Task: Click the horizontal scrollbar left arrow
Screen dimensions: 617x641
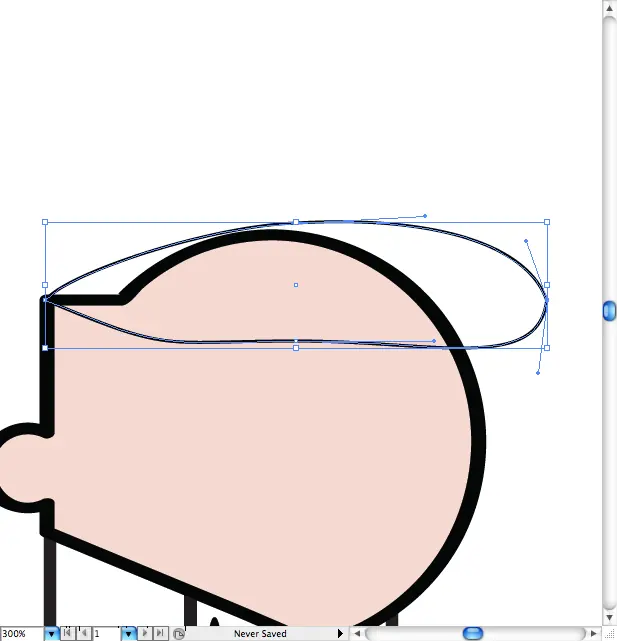Action: click(x=357, y=634)
